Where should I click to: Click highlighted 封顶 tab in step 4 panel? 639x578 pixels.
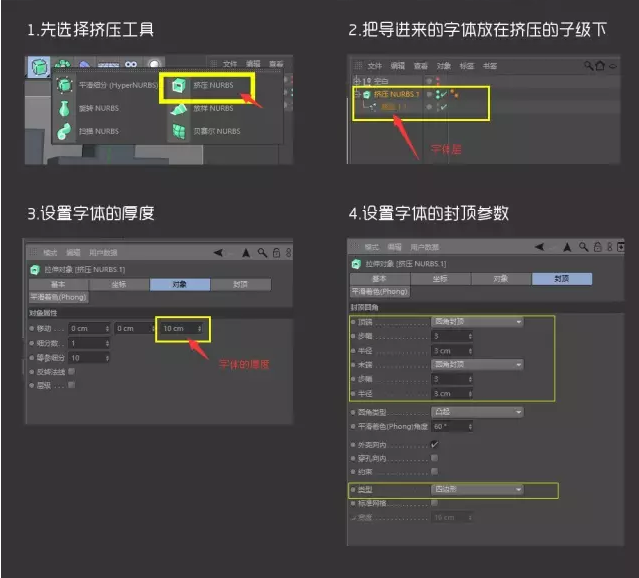[562, 279]
